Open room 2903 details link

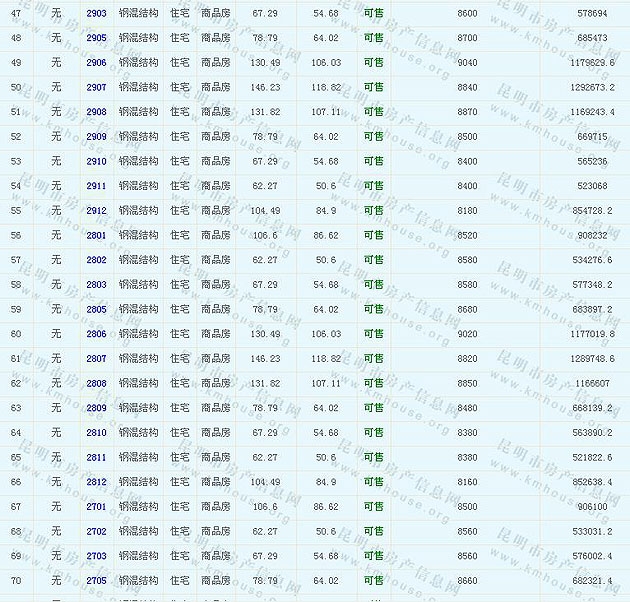(x=96, y=13)
